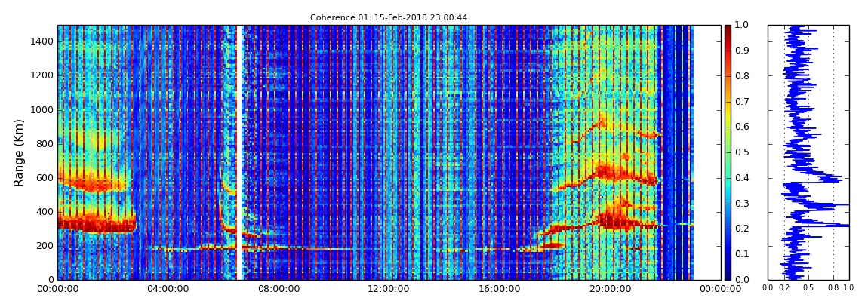The image size is (868, 307).
Task: Click the 0.5 tick under the profile plot
Action: click(809, 287)
